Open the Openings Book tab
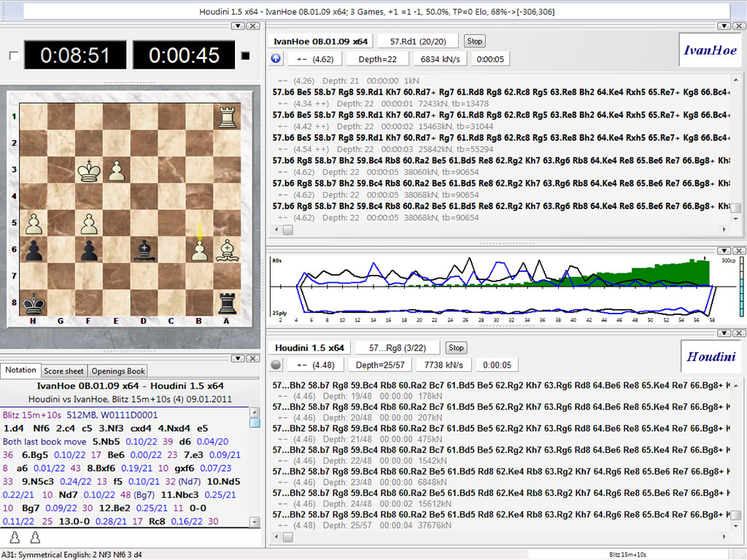The width and height of the screenshot is (747, 560). 118,371
